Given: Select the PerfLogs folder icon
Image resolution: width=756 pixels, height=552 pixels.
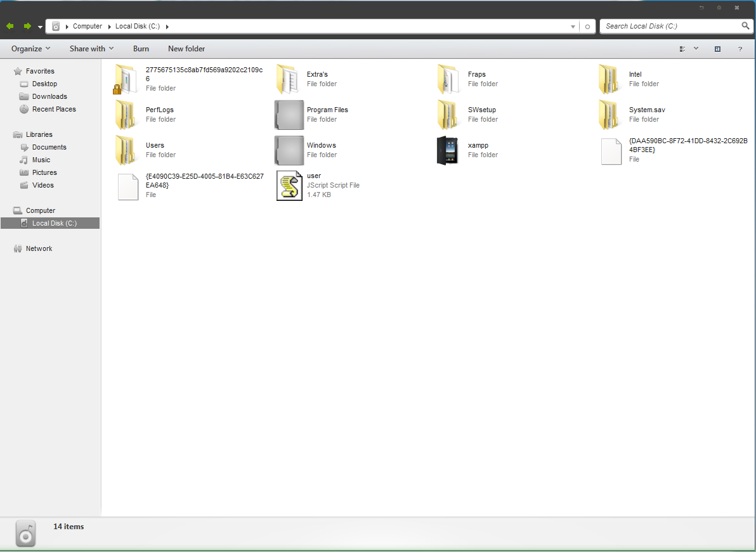Looking at the screenshot, I should [126, 115].
